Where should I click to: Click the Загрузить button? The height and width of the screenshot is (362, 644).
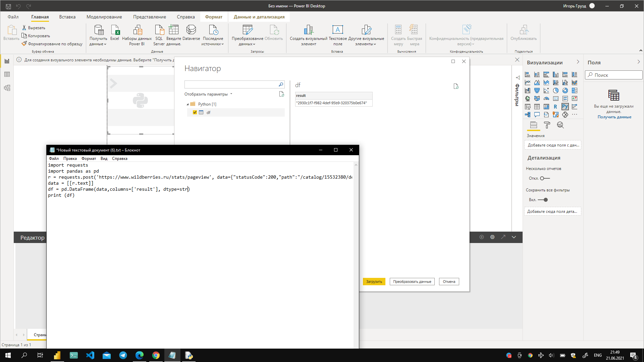374,282
